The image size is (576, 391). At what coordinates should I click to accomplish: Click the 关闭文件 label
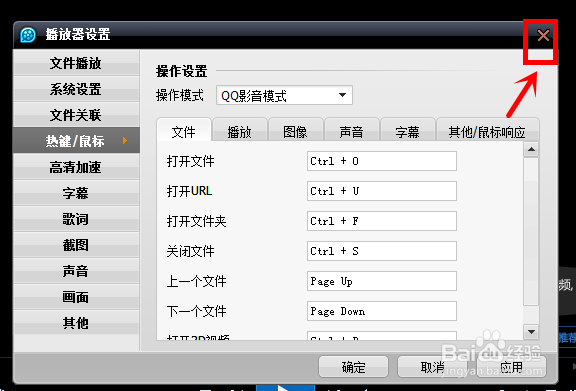[190, 252]
